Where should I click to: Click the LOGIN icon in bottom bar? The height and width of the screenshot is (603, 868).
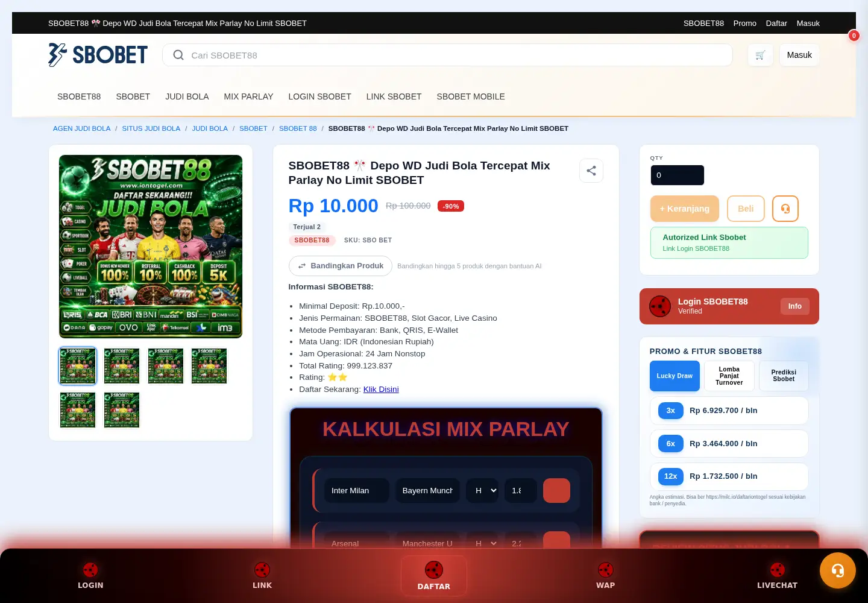pos(90,570)
